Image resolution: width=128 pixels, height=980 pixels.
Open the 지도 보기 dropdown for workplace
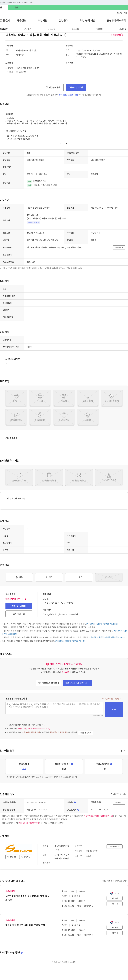click(x=119, y=247)
